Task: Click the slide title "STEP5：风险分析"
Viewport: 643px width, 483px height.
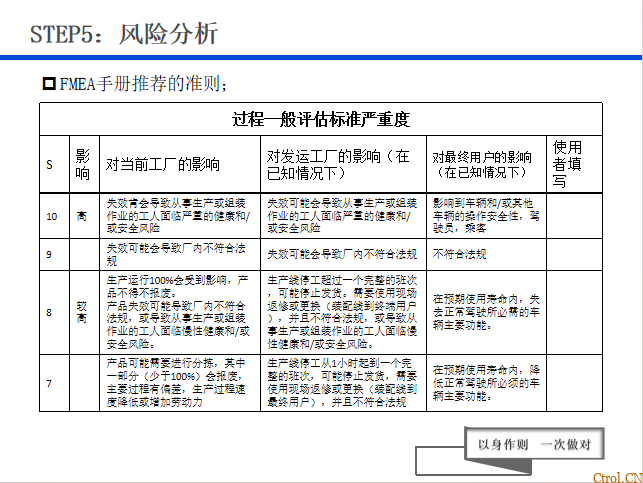Action: [123, 34]
